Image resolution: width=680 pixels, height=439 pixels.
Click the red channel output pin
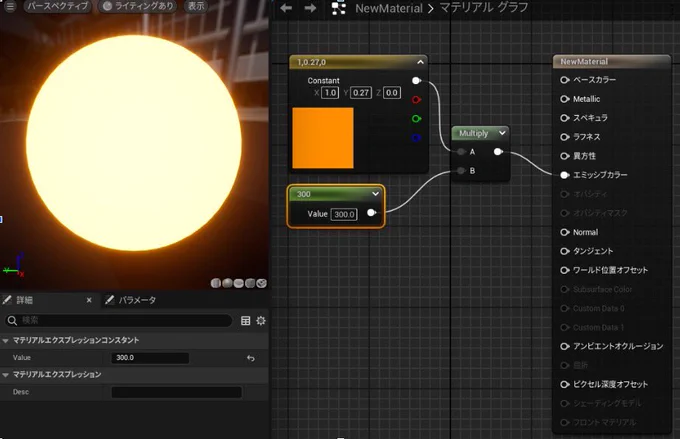416,99
